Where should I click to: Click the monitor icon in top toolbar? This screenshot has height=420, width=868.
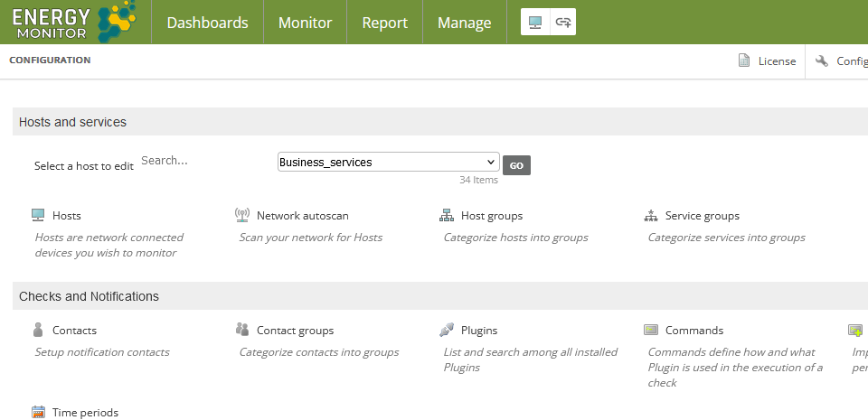tap(535, 23)
